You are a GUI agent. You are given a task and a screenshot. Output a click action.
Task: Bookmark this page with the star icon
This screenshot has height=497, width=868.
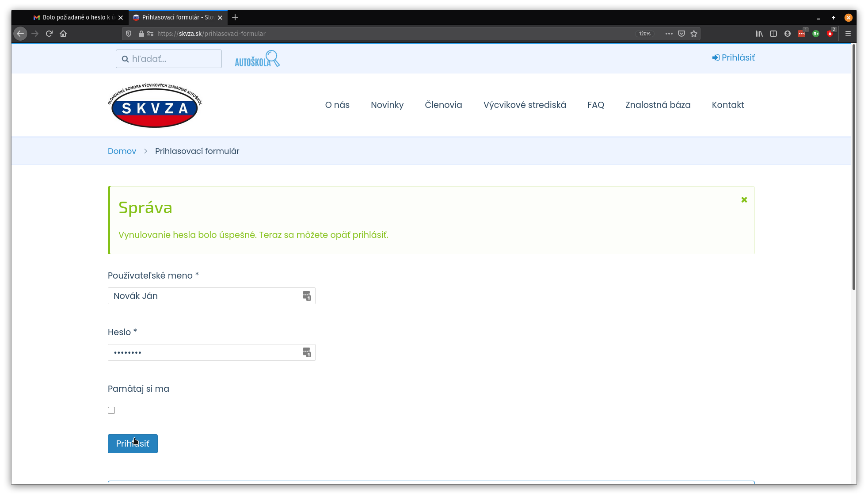pos(694,34)
